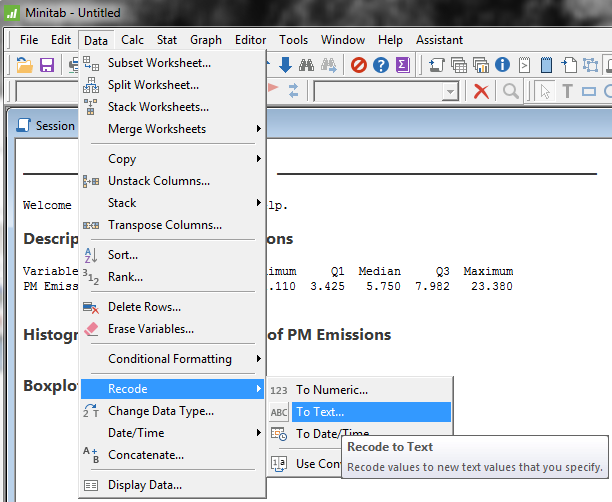This screenshot has width=612, height=502.
Task: Select Transpose Columns menu item
Action: click(x=172, y=225)
